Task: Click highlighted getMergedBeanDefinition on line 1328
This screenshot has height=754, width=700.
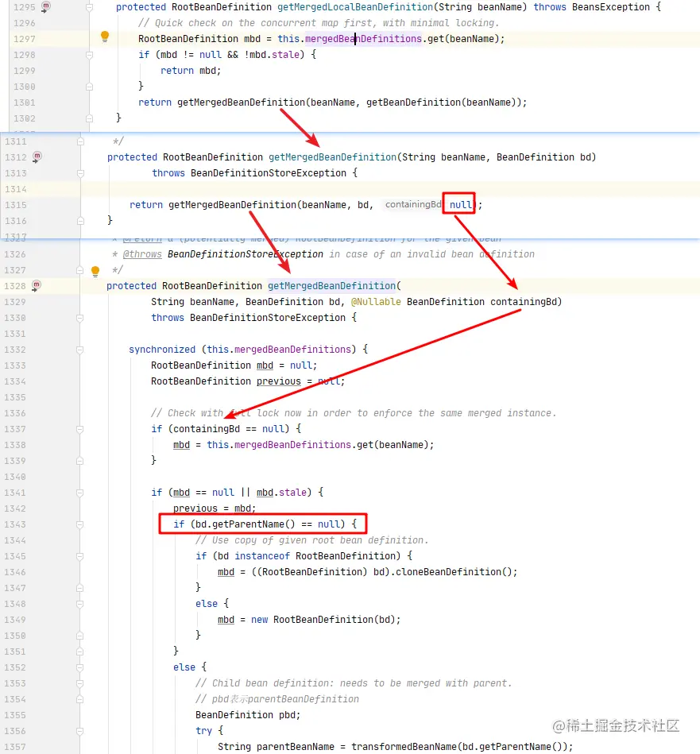Action: (x=331, y=286)
